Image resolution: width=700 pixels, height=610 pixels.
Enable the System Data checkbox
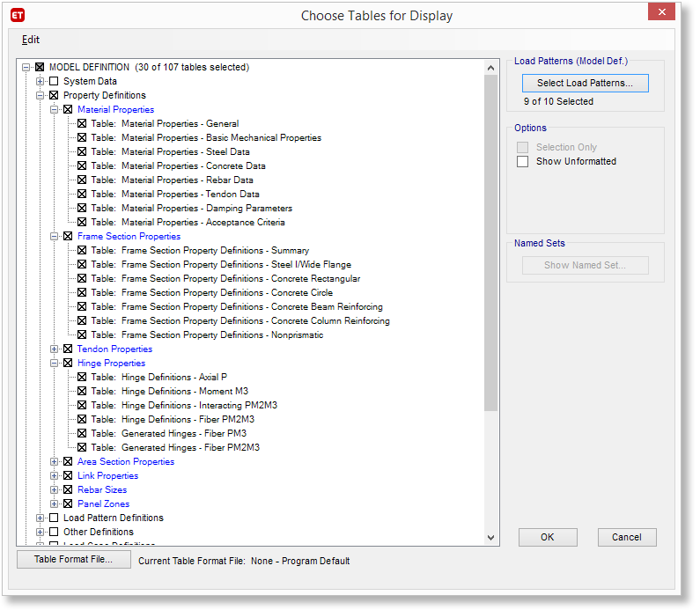tap(54, 81)
